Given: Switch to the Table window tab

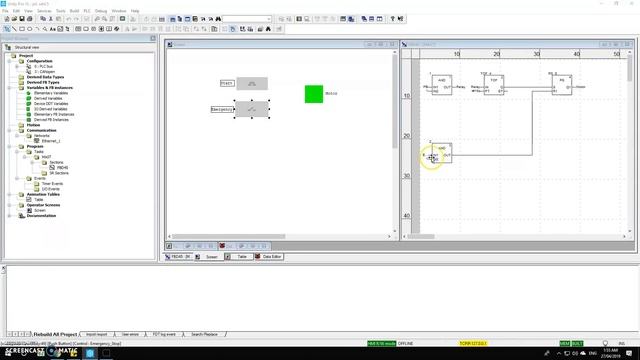Looking at the screenshot, I should tap(238, 257).
